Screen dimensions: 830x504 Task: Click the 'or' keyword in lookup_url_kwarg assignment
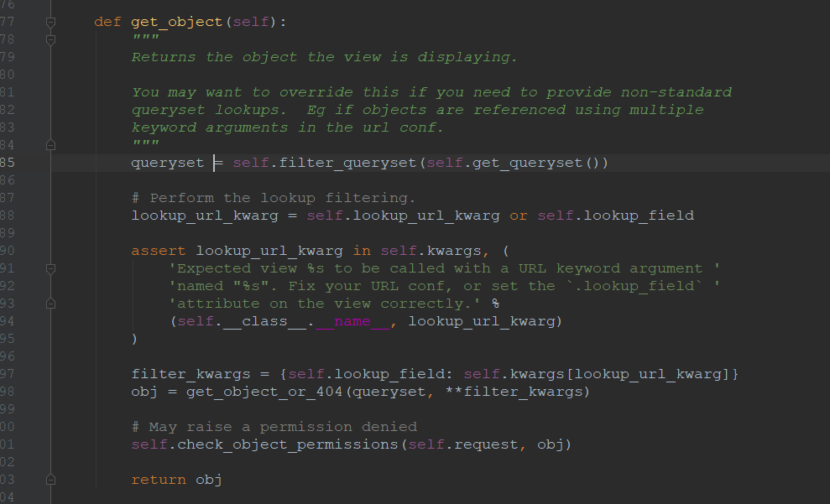tap(518, 216)
